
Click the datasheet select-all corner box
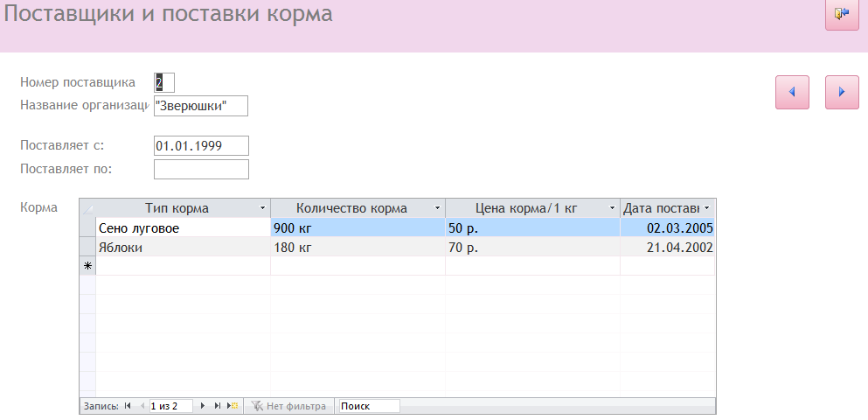(x=87, y=208)
